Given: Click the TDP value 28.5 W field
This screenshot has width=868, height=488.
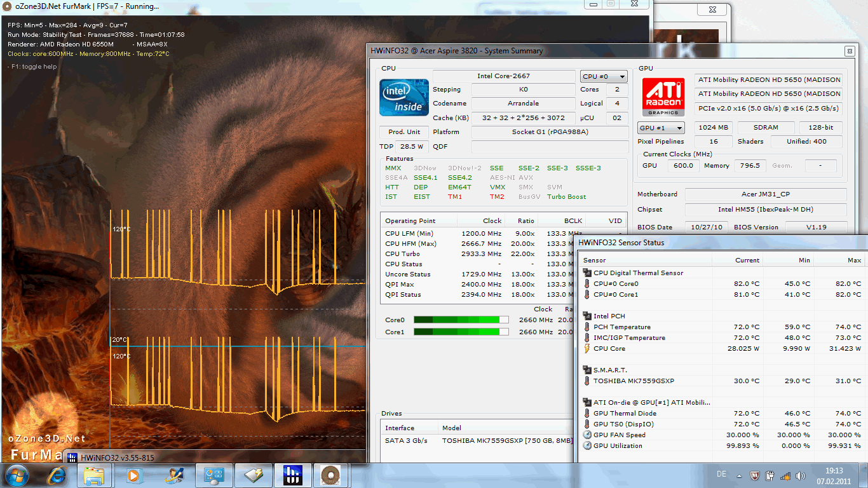Looking at the screenshot, I should click(x=412, y=146).
